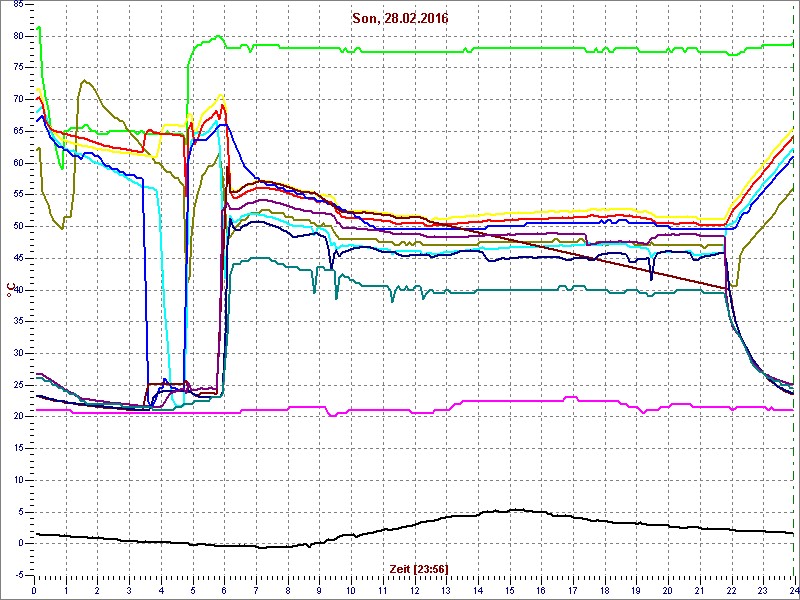Click hour 6 on the time axis

pyautogui.click(x=224, y=590)
